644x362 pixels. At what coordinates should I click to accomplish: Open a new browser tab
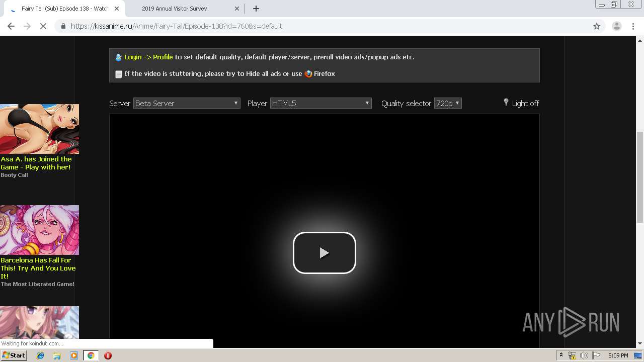[256, 9]
